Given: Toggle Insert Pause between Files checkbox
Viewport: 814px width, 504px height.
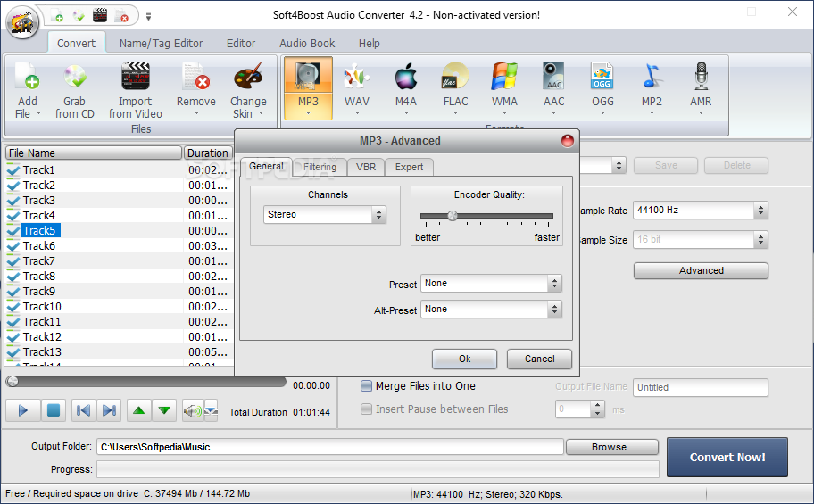Looking at the screenshot, I should (x=366, y=409).
